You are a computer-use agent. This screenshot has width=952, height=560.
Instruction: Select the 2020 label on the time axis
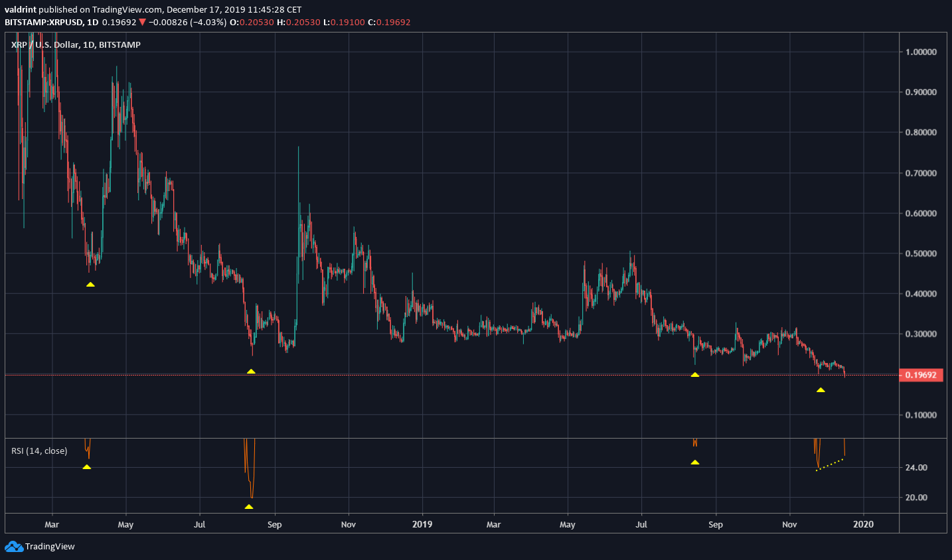[864, 524]
